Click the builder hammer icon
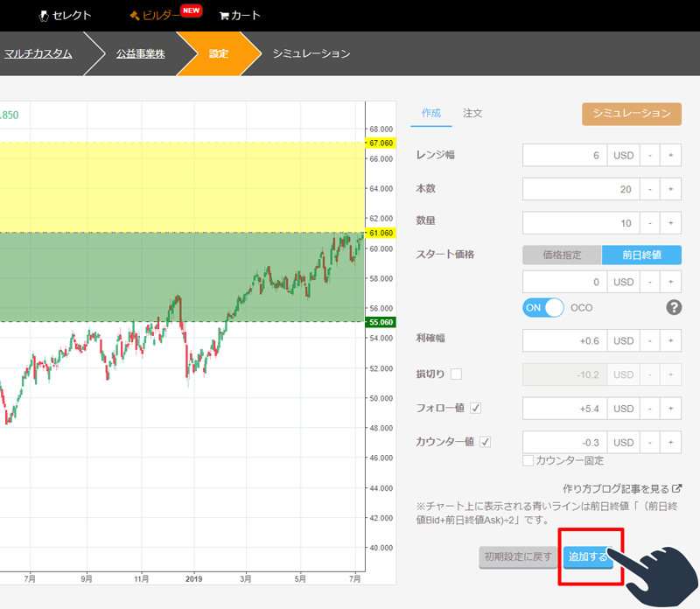This screenshot has width=700, height=609. pyautogui.click(x=135, y=16)
